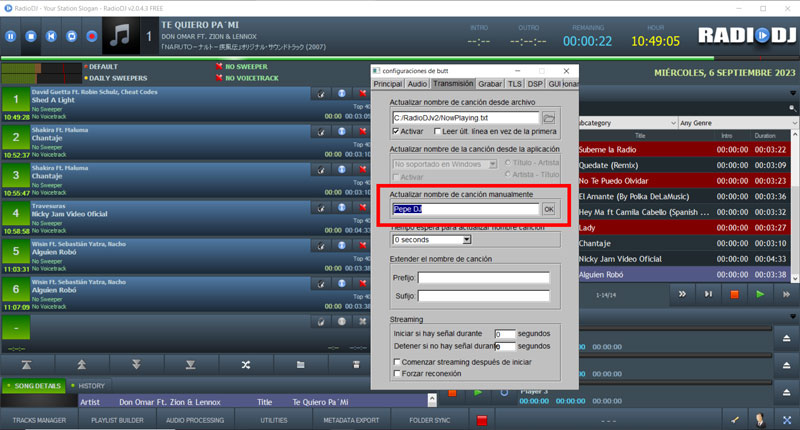Stop playback using the main stop button
The image size is (800, 430).
(31, 36)
